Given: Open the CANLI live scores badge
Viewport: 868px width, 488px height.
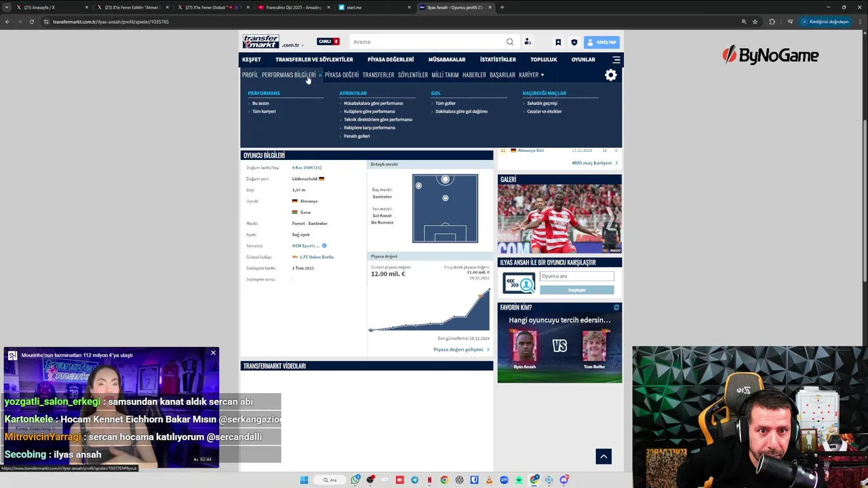Looking at the screenshot, I should [328, 41].
